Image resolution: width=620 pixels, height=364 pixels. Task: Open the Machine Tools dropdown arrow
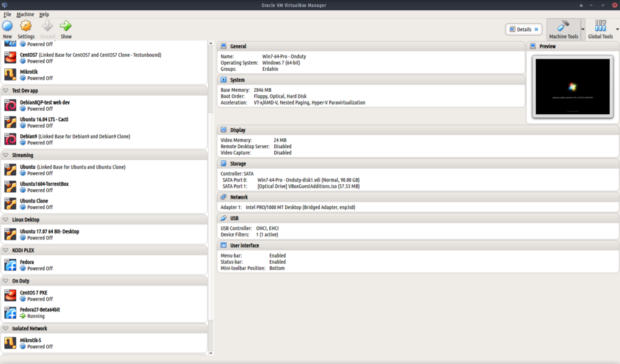tap(583, 29)
